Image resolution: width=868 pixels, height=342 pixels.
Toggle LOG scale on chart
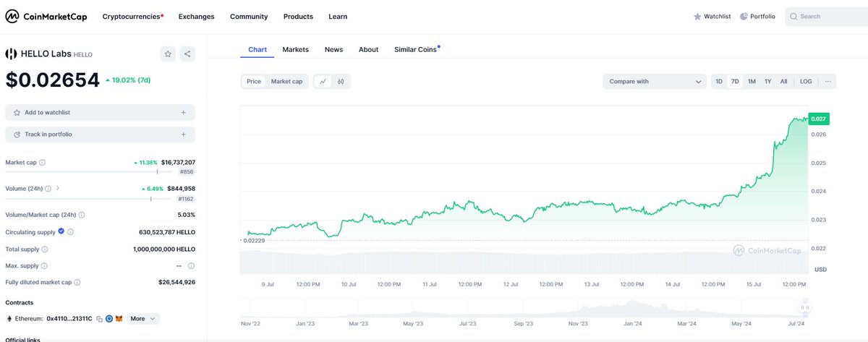tap(806, 82)
